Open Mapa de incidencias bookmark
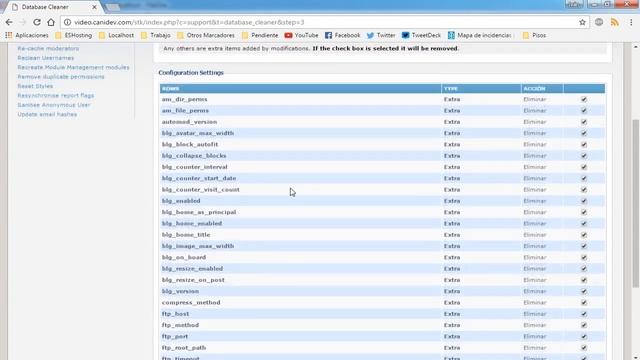Image resolution: width=640 pixels, height=360 pixels. point(480,36)
